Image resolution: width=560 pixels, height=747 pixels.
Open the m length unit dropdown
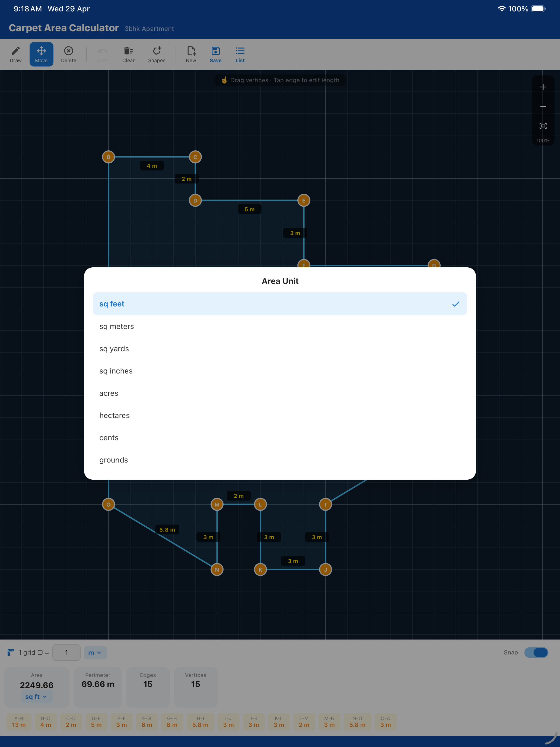point(95,653)
